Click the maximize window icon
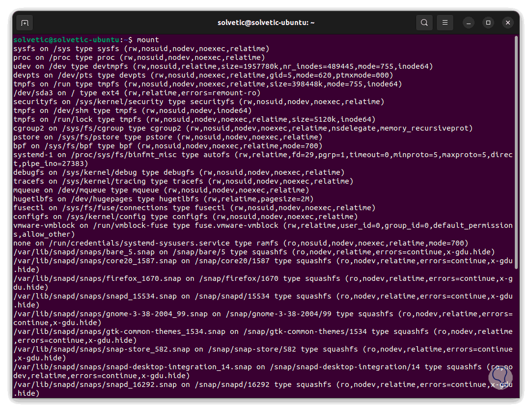 coord(488,23)
